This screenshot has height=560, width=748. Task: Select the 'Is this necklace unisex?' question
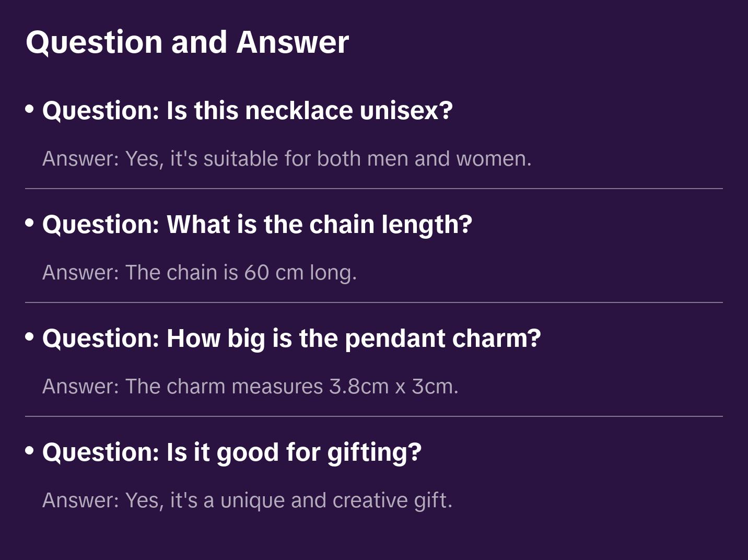click(247, 111)
